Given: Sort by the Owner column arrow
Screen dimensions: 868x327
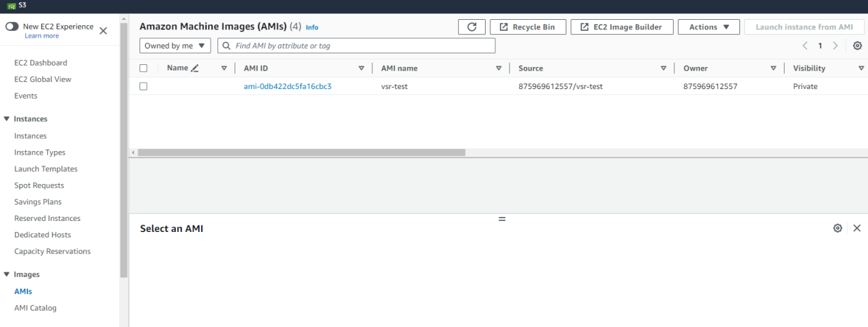Looking at the screenshot, I should click(774, 68).
